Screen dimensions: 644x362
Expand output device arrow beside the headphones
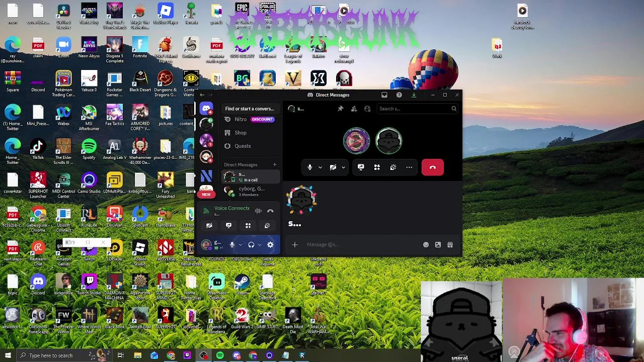259,245
